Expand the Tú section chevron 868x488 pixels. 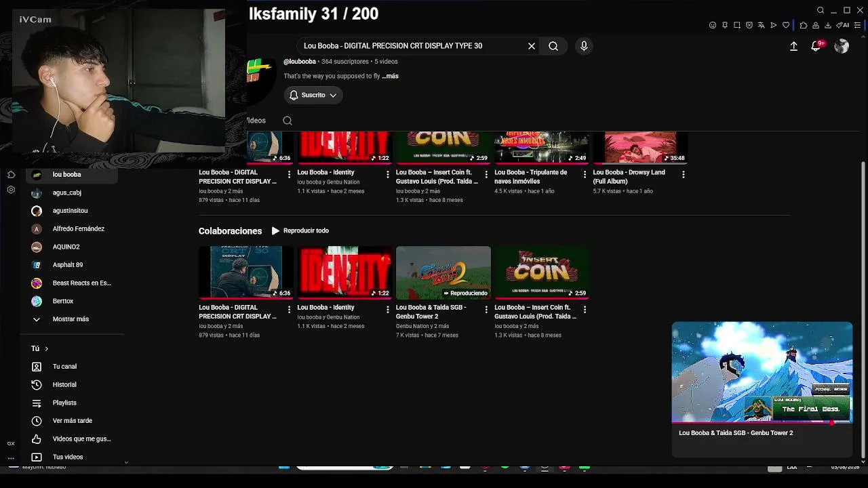pyautogui.click(x=46, y=349)
